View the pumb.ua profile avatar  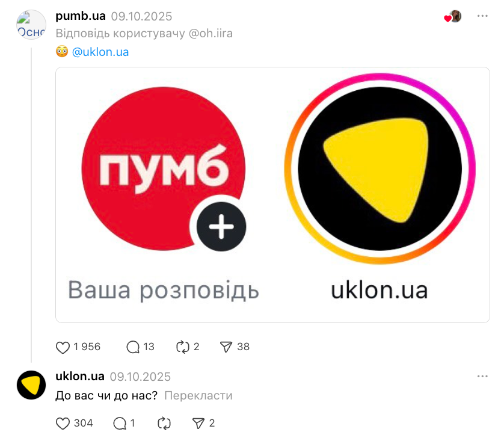point(31,25)
